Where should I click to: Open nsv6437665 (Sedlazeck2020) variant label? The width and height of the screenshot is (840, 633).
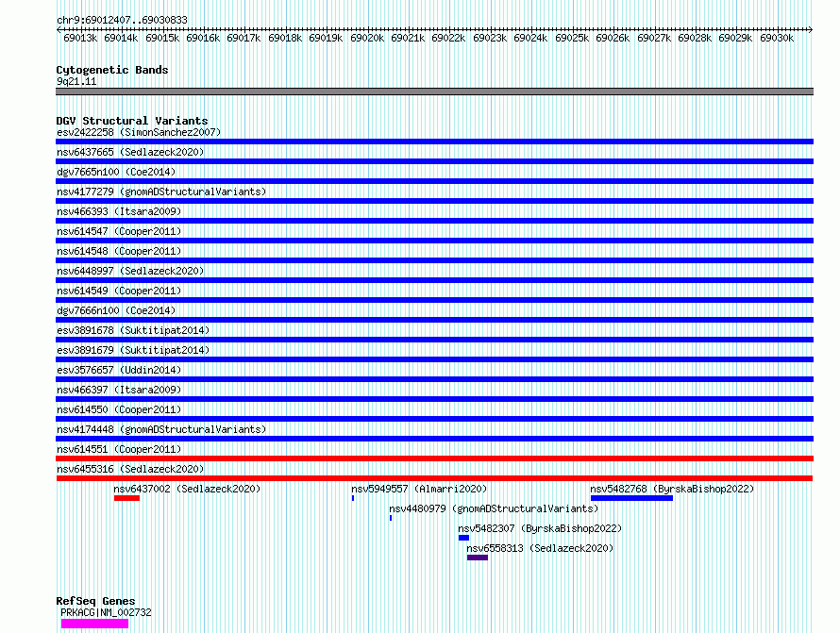(x=130, y=152)
